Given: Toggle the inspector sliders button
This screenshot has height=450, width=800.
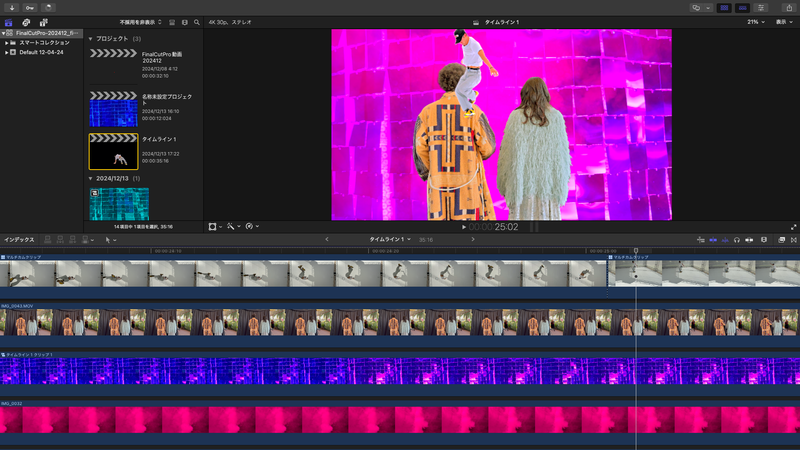Looking at the screenshot, I should 761,8.
